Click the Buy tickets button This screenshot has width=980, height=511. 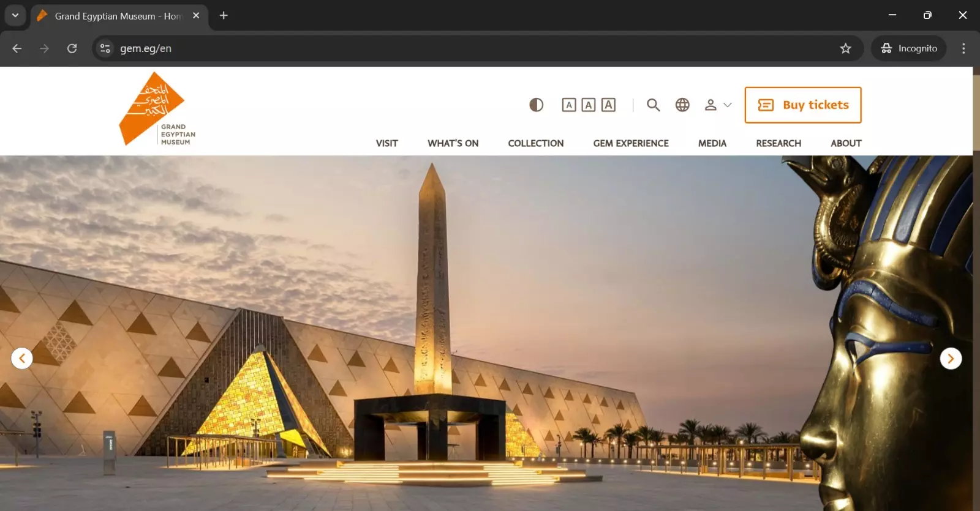tap(802, 105)
